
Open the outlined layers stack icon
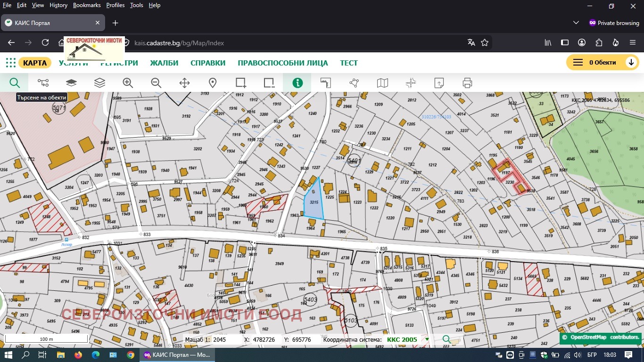point(99,83)
